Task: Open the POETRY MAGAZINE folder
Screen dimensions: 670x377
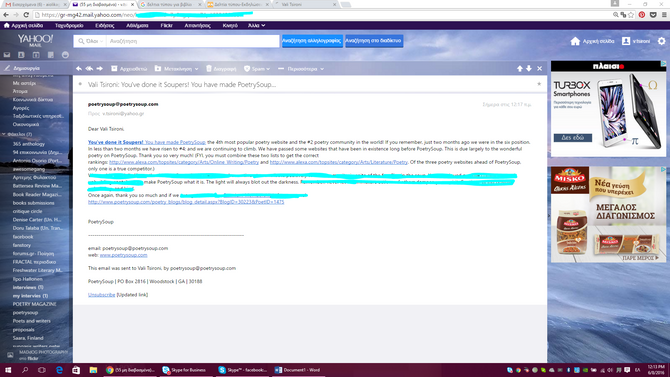Action: (x=34, y=304)
